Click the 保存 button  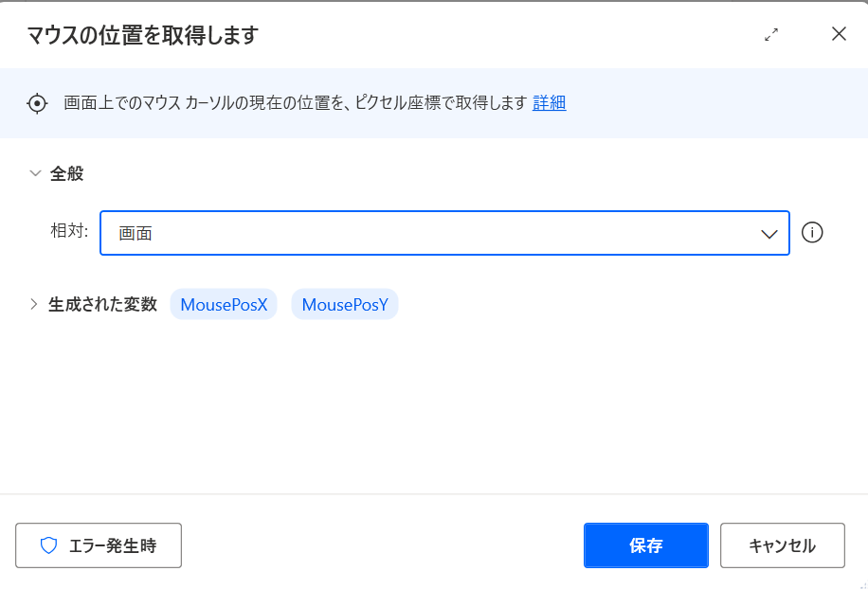(646, 545)
